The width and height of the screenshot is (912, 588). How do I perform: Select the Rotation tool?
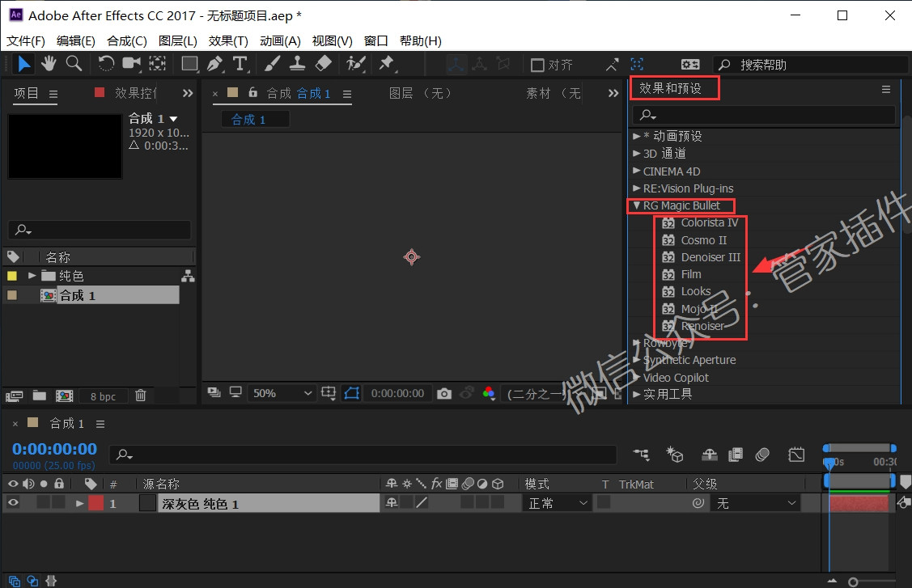coord(106,63)
